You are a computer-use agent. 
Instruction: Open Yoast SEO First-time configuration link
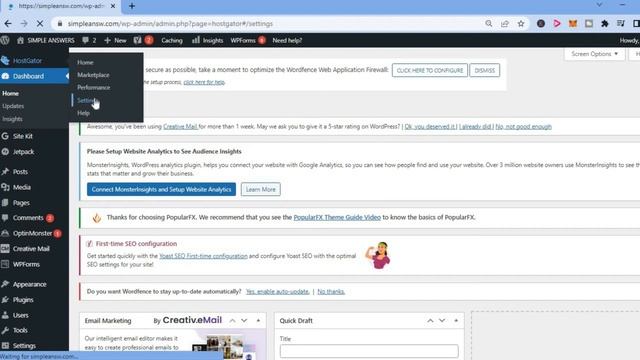[x=203, y=256]
